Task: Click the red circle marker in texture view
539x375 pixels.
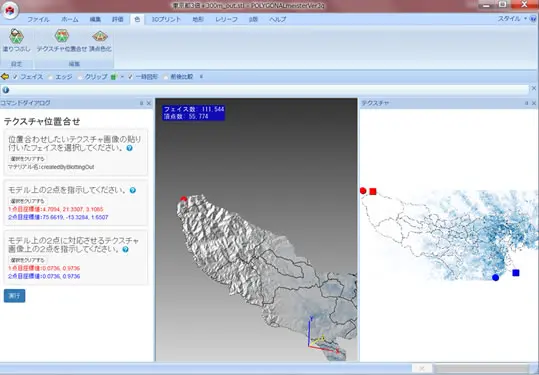Action: (363, 190)
